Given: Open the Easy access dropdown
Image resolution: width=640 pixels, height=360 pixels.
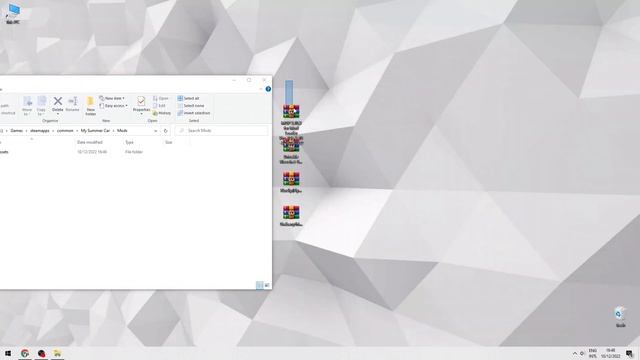Looking at the screenshot, I should tap(113, 106).
